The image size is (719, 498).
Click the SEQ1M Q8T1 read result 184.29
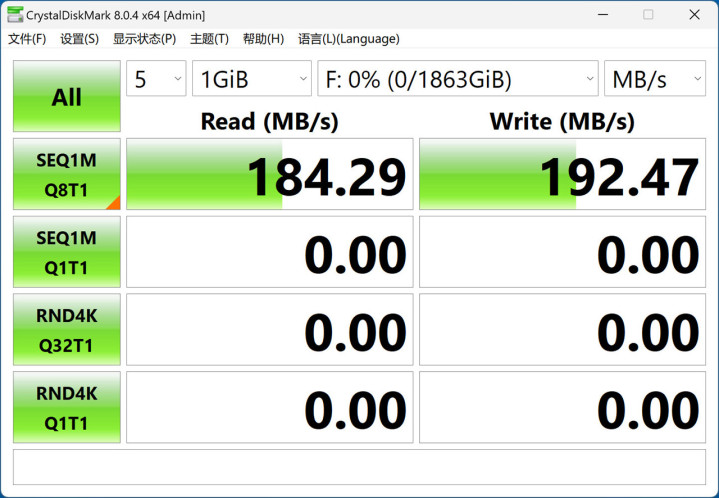[x=270, y=174]
